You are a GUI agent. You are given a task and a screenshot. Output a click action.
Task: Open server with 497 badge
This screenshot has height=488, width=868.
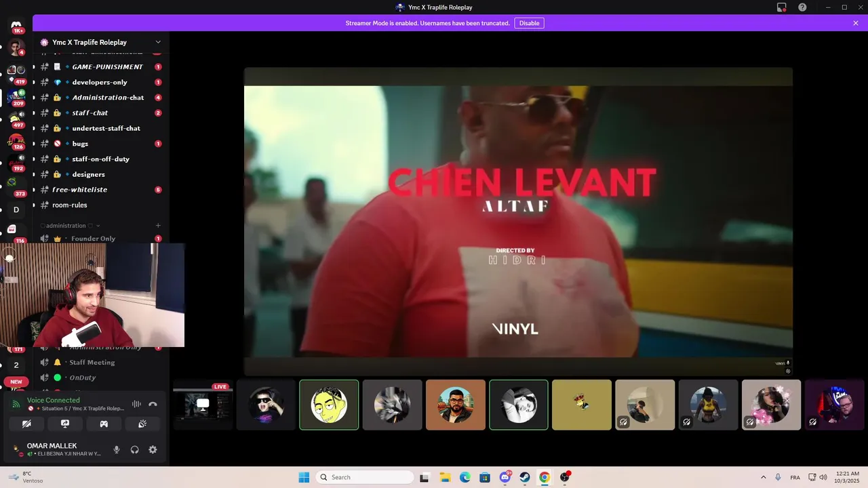[16, 119]
